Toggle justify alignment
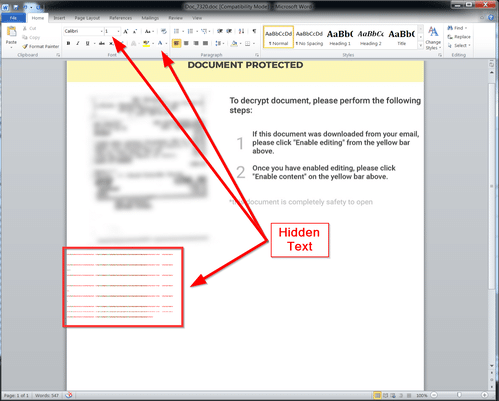Screen dimensions: 499x401 coord(205,43)
